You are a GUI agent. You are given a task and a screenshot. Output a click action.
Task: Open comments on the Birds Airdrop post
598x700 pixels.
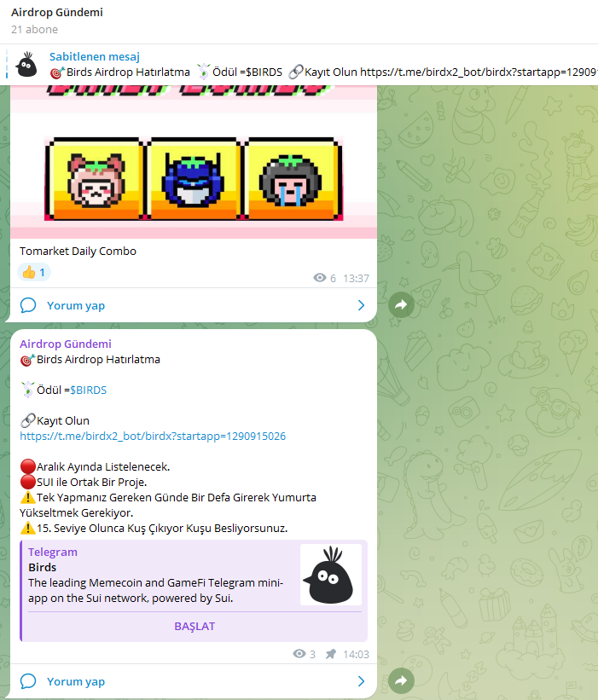[194, 681]
